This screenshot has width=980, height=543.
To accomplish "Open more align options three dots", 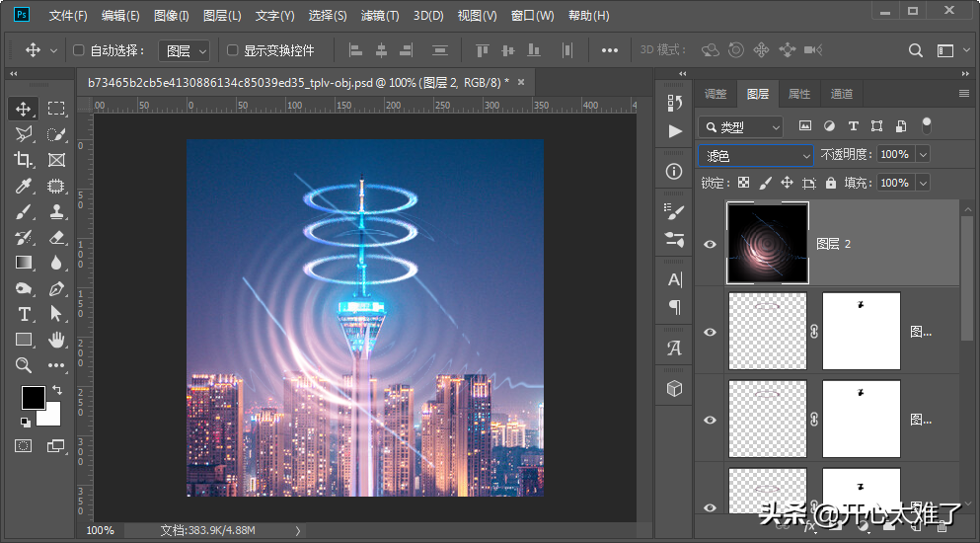I will click(609, 50).
